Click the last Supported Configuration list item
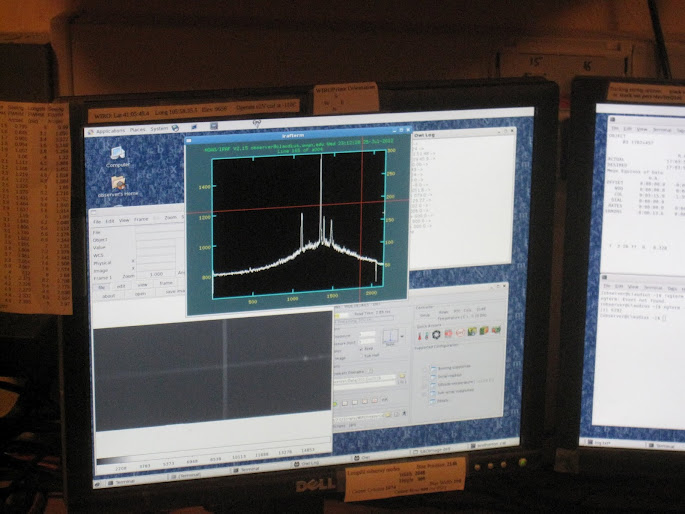Viewport: 685px width, 514px height. point(439,400)
